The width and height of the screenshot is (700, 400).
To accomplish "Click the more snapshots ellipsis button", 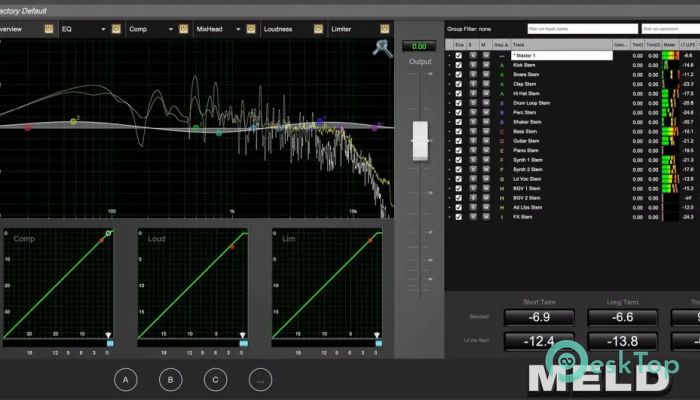I will tap(260, 380).
